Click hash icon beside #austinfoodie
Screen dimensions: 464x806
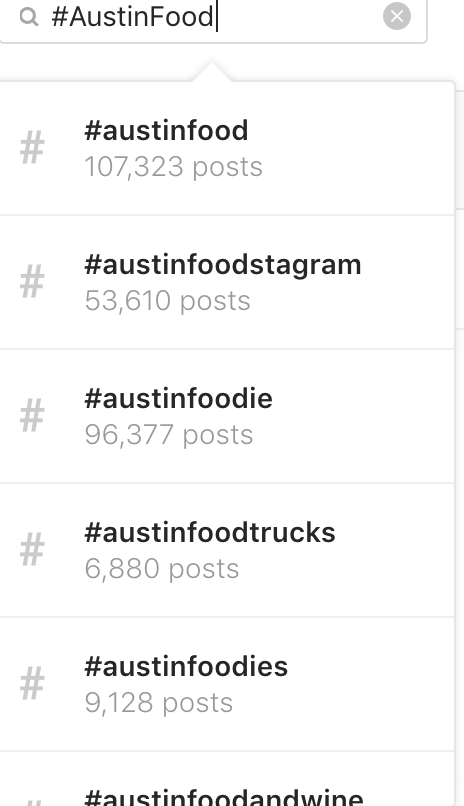(x=32, y=416)
